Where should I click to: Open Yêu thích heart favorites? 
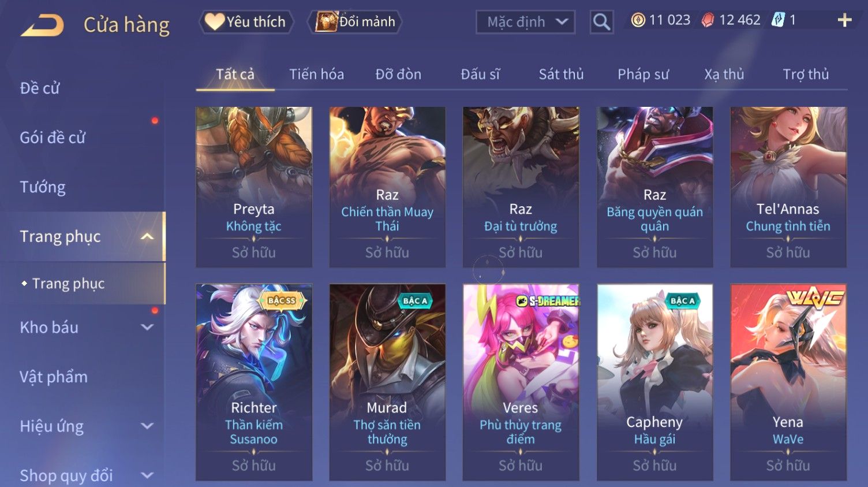tap(246, 22)
